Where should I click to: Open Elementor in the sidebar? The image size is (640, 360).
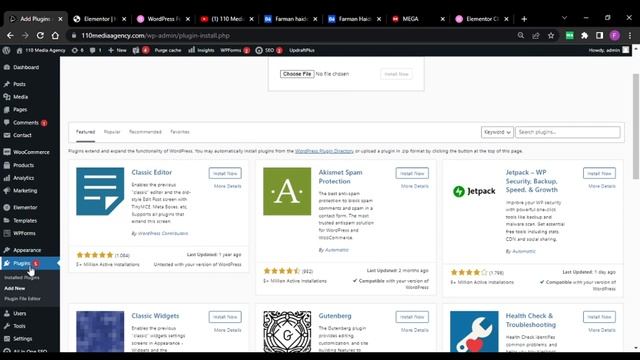[25, 207]
